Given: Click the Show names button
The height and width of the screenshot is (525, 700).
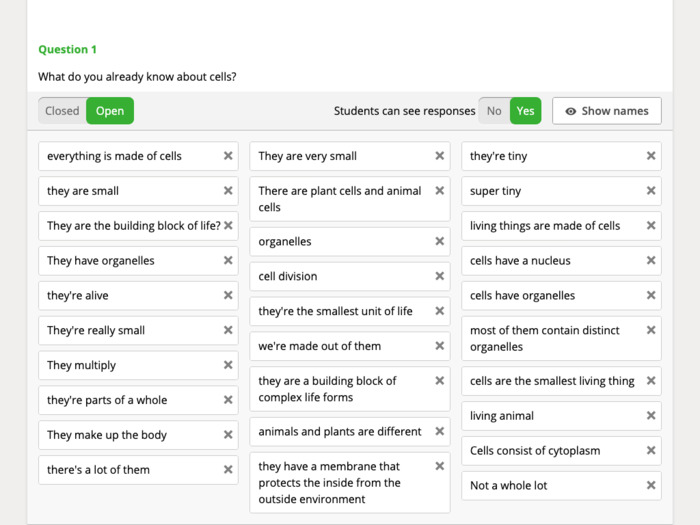Looking at the screenshot, I should pos(607,111).
